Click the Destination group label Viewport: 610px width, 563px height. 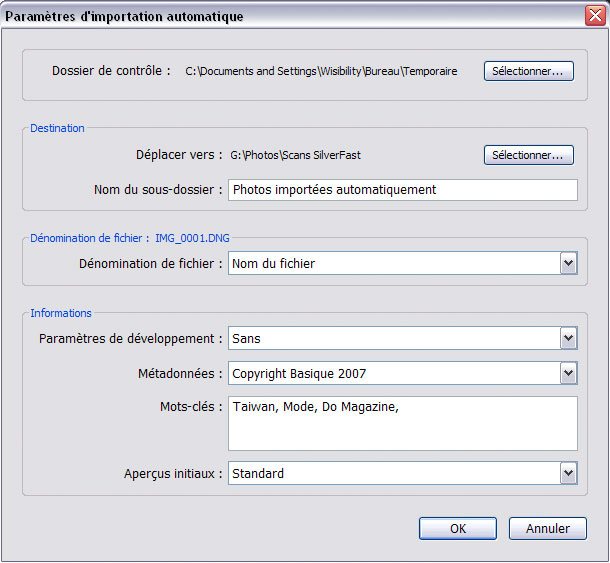[x=57, y=128]
